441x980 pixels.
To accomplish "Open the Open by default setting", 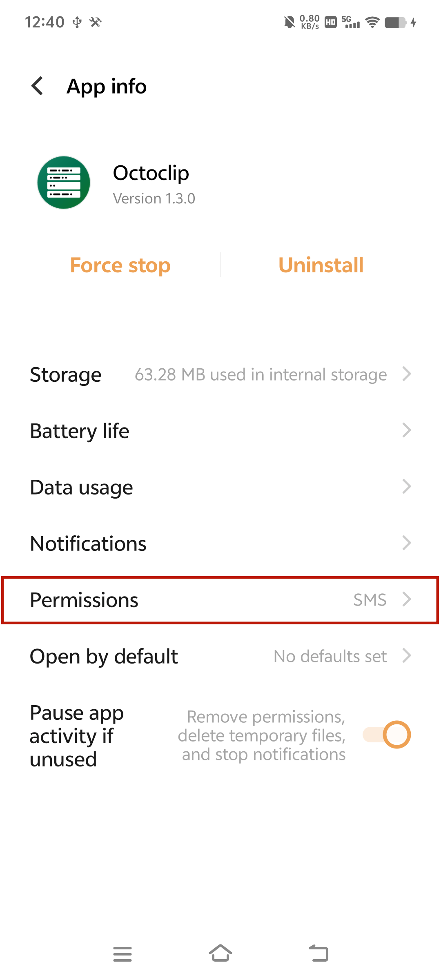I will 220,656.
